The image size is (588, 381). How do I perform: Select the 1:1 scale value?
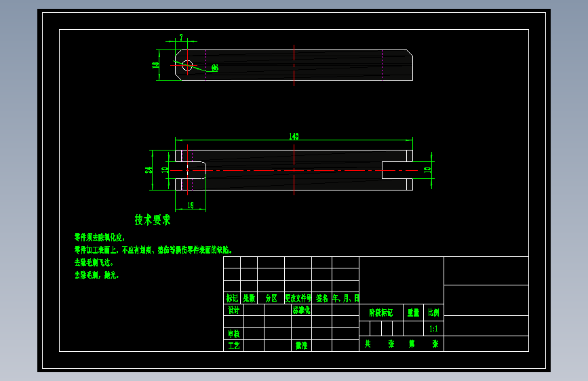click(433, 329)
